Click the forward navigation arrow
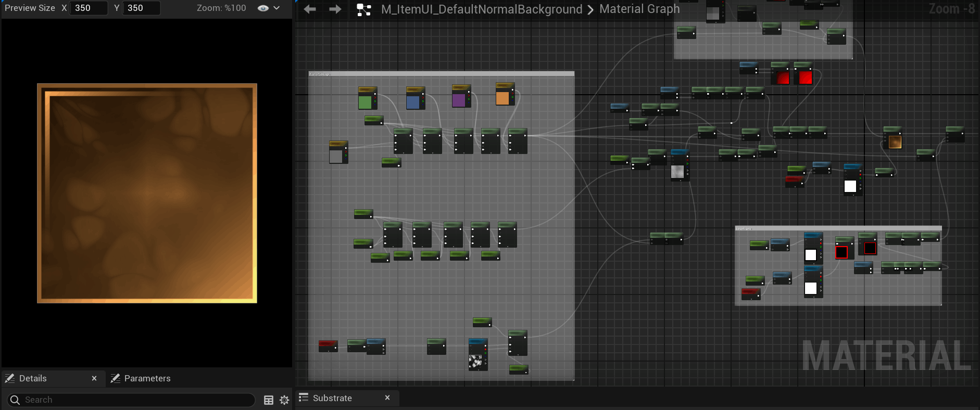980x410 pixels. pyautogui.click(x=335, y=9)
